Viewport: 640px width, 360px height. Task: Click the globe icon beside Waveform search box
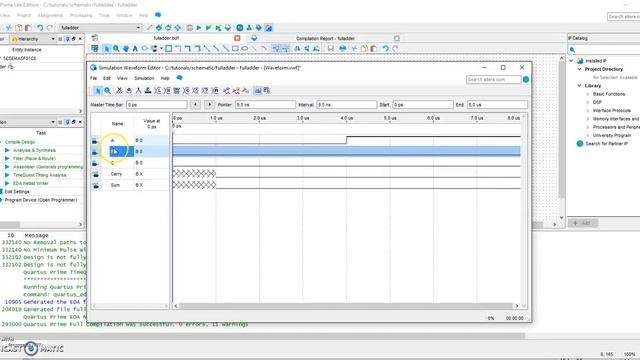pos(526,79)
